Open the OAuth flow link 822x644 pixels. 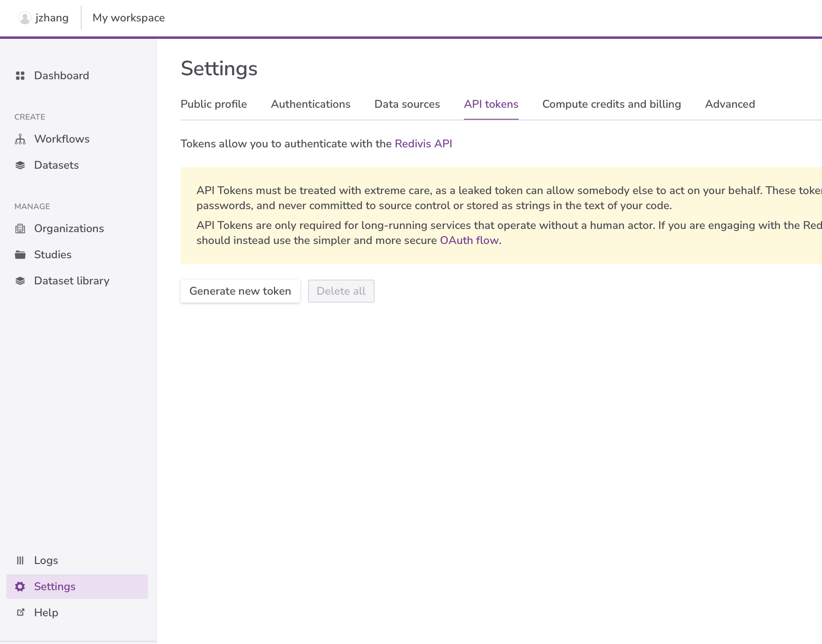click(469, 240)
